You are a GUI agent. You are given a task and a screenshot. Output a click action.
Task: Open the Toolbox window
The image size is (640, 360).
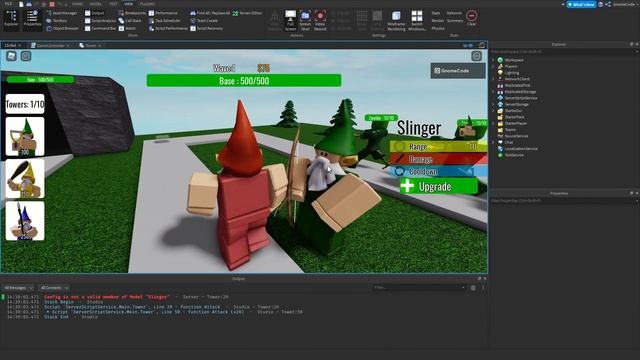click(x=57, y=20)
